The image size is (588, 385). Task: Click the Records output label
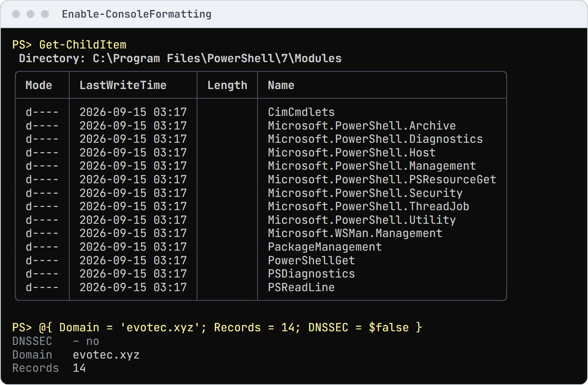pos(35,368)
